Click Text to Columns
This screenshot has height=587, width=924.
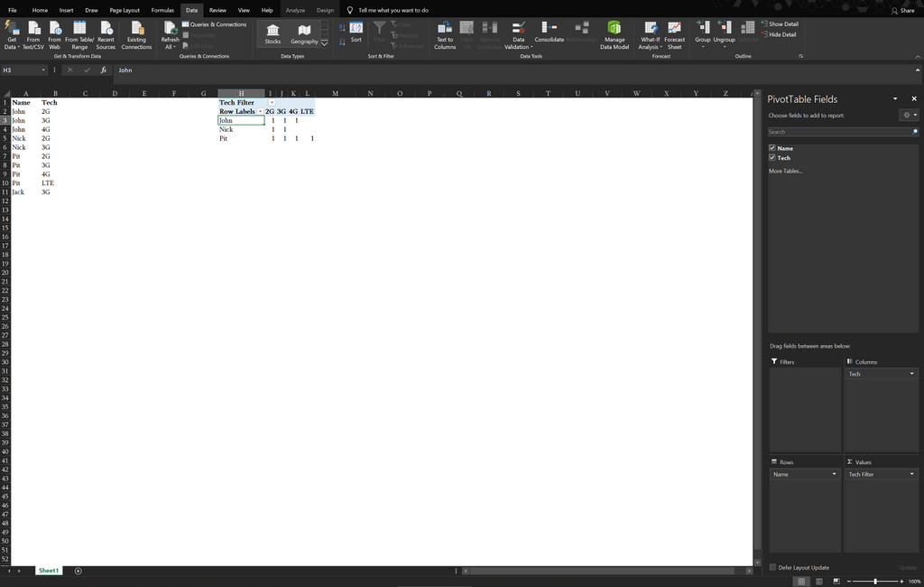click(x=445, y=35)
